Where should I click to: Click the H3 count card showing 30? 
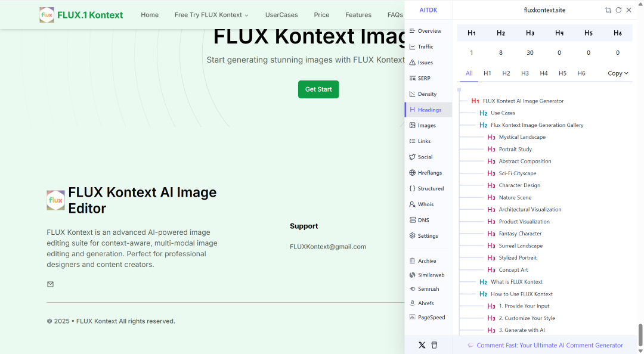[530, 43]
